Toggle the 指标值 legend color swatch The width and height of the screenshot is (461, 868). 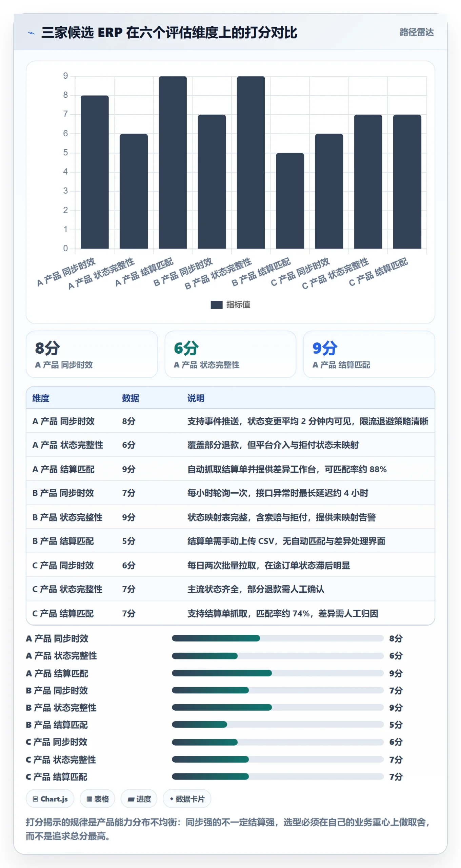coord(216,304)
